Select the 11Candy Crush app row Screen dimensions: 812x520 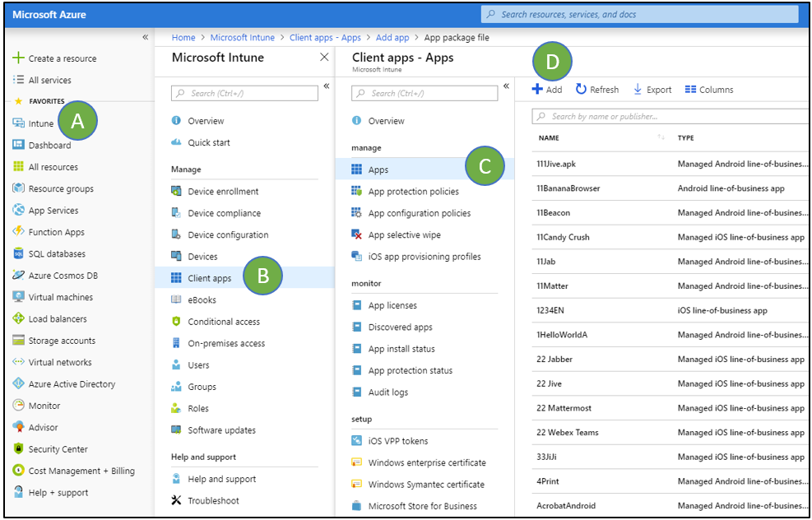pyautogui.click(x=563, y=237)
